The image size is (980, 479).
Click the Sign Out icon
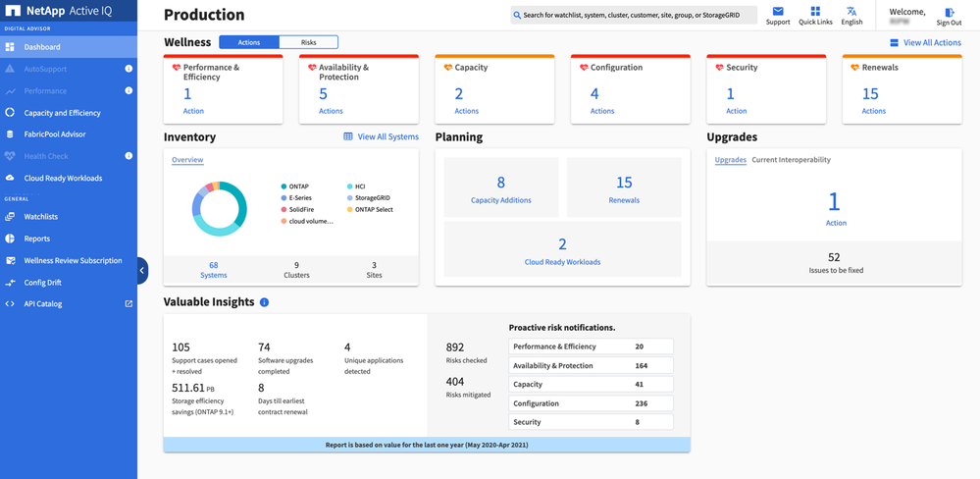click(950, 12)
